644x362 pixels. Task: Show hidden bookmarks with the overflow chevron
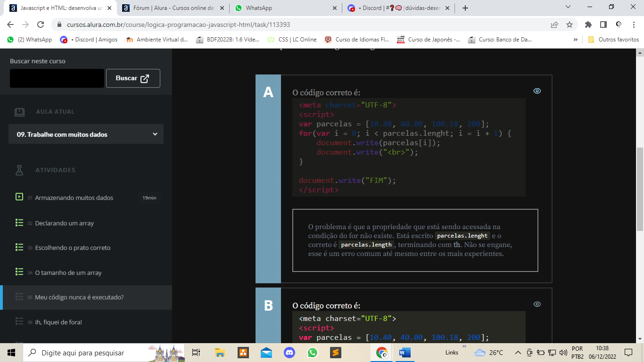pos(575,40)
